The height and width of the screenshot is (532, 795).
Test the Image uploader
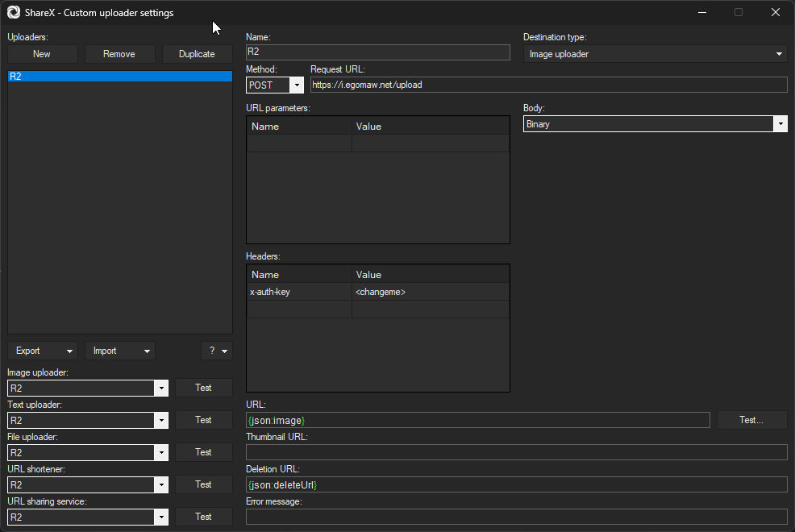[x=204, y=388]
